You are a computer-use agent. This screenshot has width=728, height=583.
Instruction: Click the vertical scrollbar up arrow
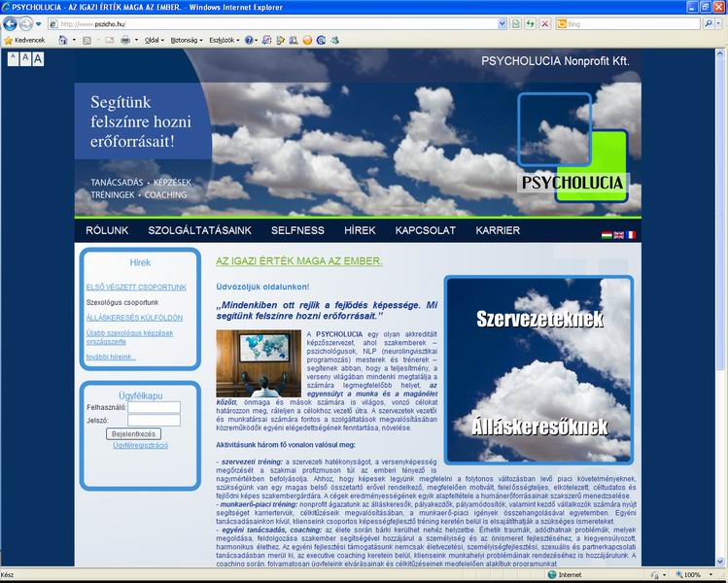720,53
